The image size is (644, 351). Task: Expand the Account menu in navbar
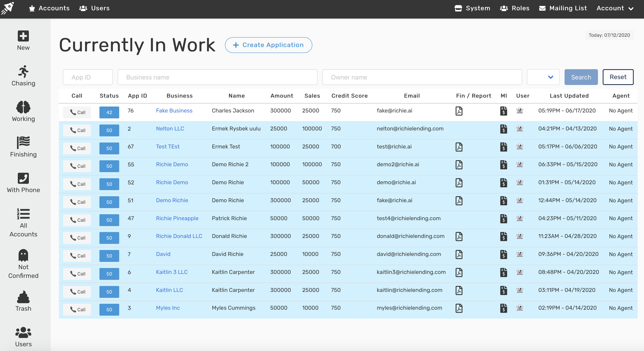(x=615, y=8)
